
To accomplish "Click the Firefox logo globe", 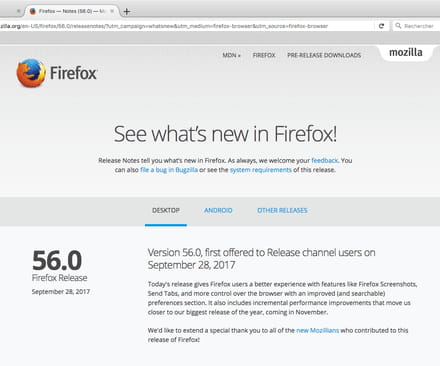I will [x=31, y=73].
